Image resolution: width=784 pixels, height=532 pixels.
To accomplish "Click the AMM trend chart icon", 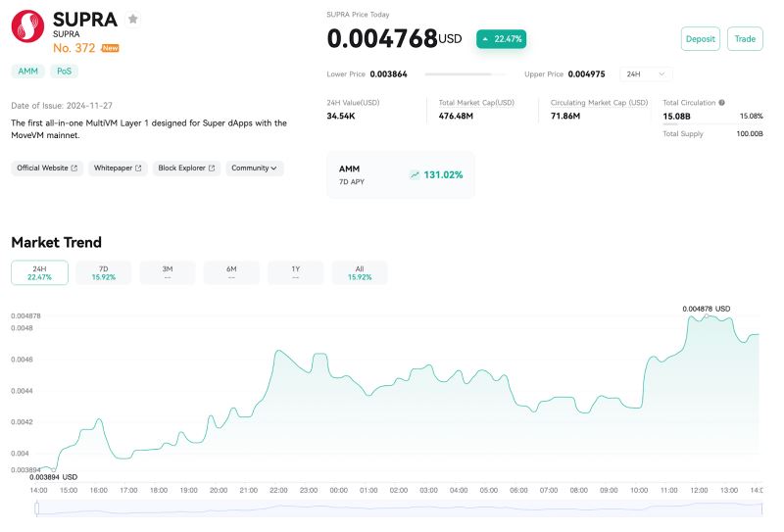I will click(x=415, y=174).
